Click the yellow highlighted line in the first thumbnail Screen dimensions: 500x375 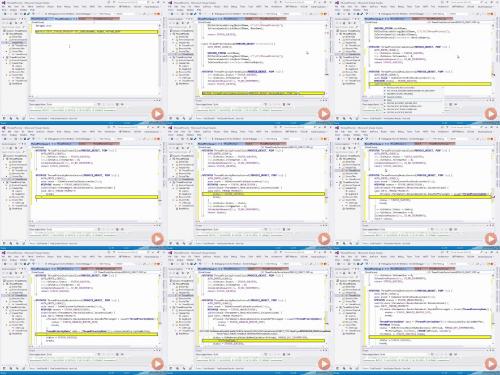click(97, 32)
